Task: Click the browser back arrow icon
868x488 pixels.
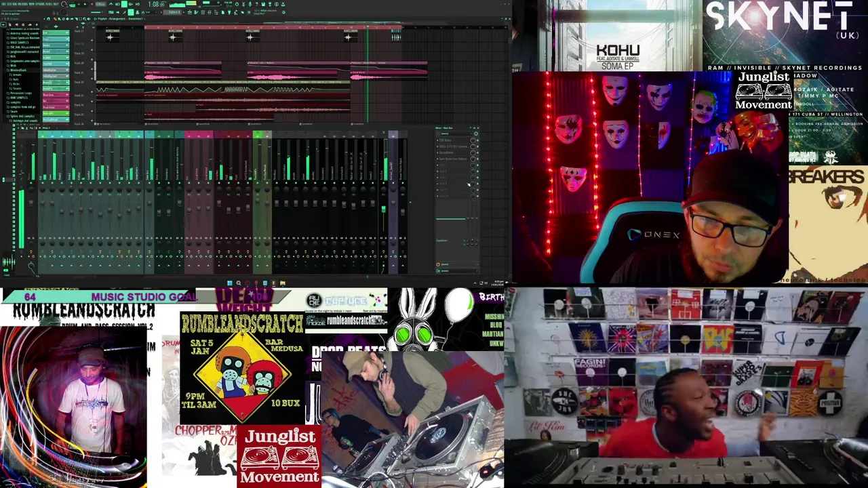Action: pyautogui.click(x=3, y=24)
